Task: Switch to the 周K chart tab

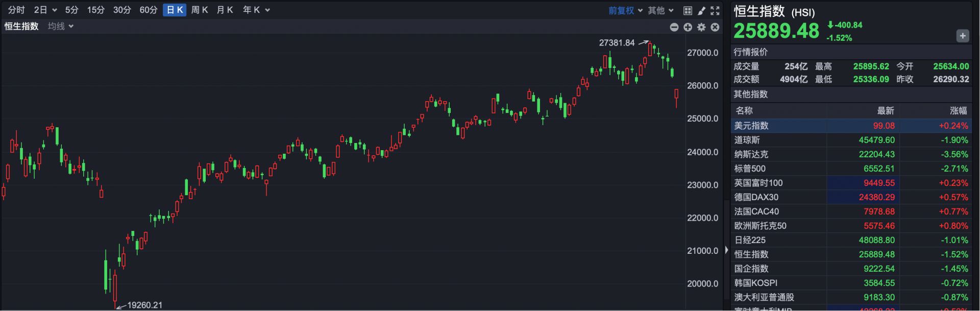Action: pyautogui.click(x=200, y=10)
